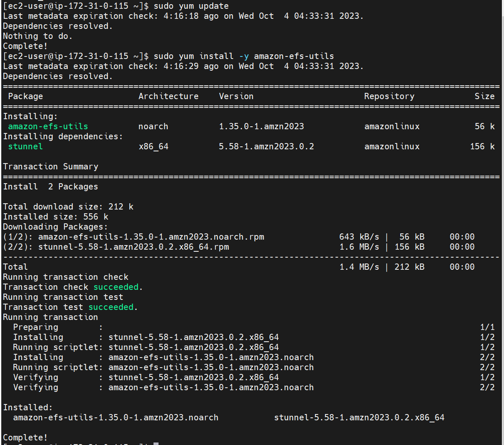Click 'Installed size: 556 k' line

(x=56, y=217)
